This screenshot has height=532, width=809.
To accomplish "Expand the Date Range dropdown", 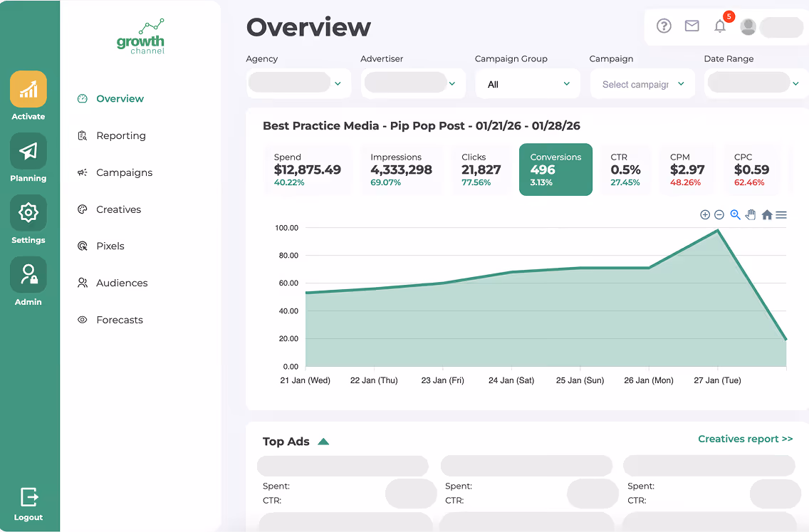I will [x=755, y=82].
